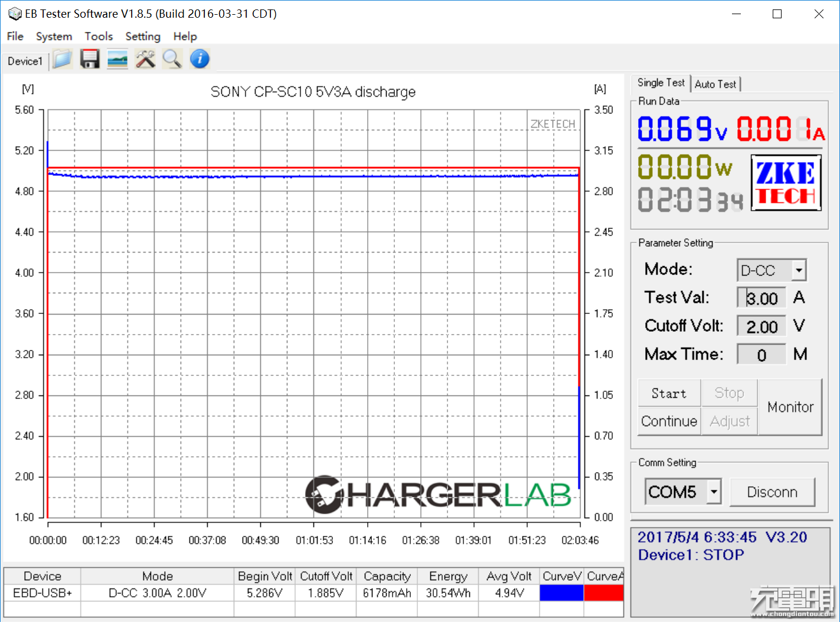Image resolution: width=840 pixels, height=622 pixels.
Task: Click the Begin Volt column header
Action: click(265, 577)
